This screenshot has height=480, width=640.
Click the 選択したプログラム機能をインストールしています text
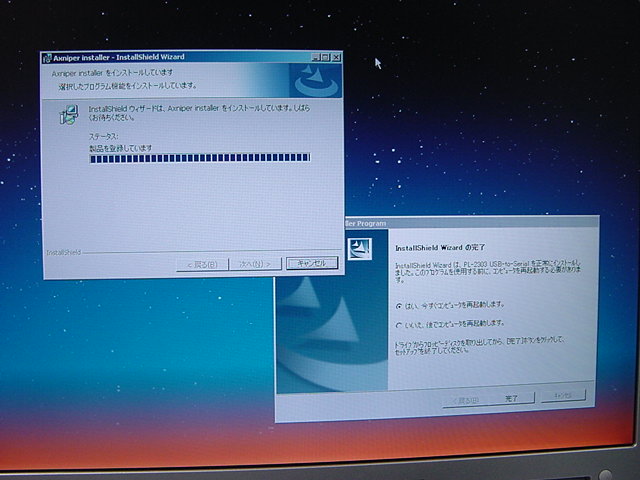pyautogui.click(x=128, y=86)
